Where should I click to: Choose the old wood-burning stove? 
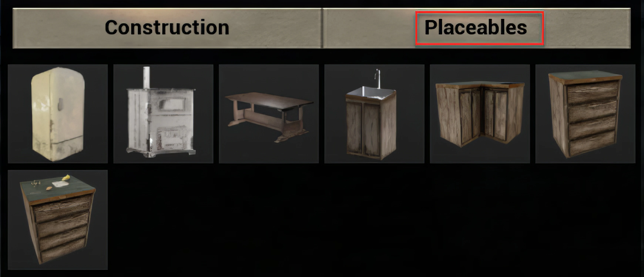(x=163, y=114)
